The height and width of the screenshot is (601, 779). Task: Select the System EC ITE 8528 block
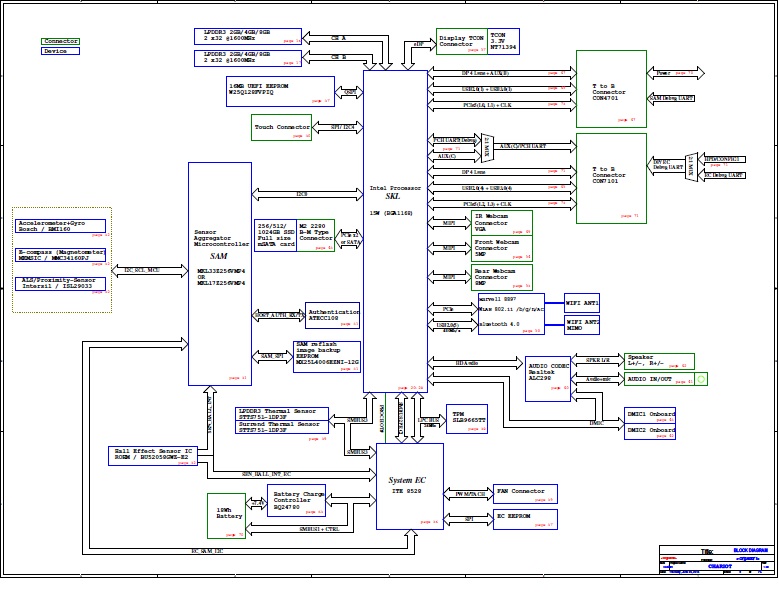click(x=408, y=486)
